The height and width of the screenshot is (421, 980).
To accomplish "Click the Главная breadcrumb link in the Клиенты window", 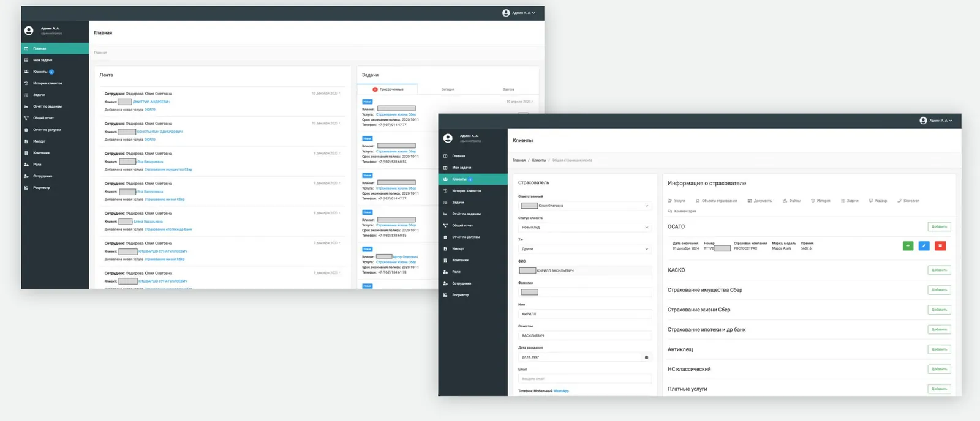I will 519,160.
